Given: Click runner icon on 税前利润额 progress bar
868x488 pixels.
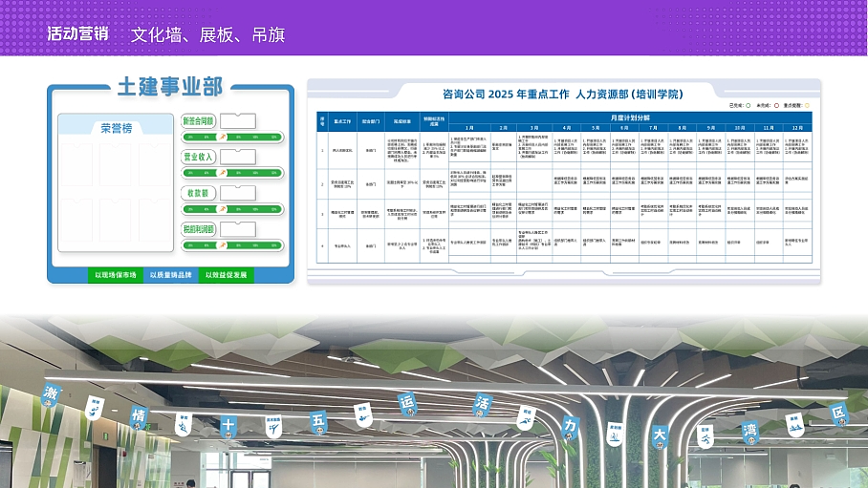Looking at the screenshot, I should point(223,245).
